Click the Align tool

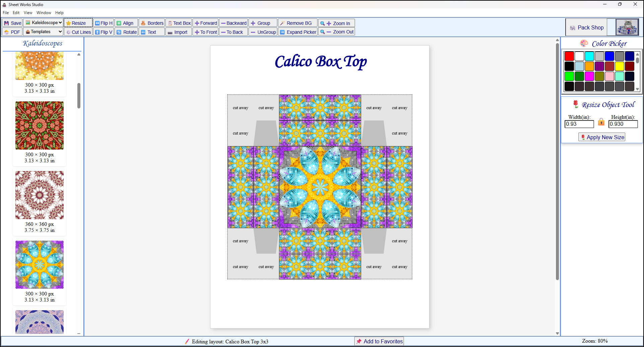pyautogui.click(x=126, y=23)
